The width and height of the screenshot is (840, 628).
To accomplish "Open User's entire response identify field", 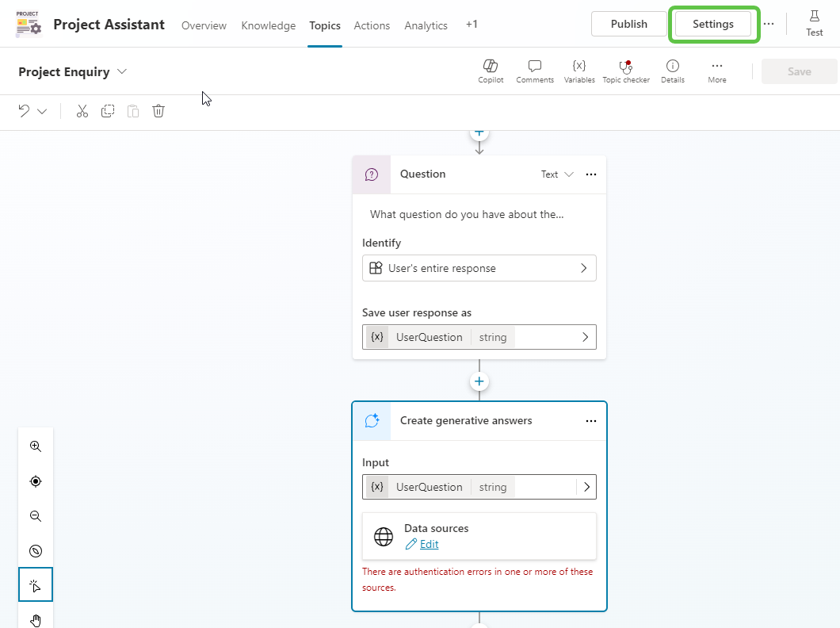I will [x=479, y=268].
